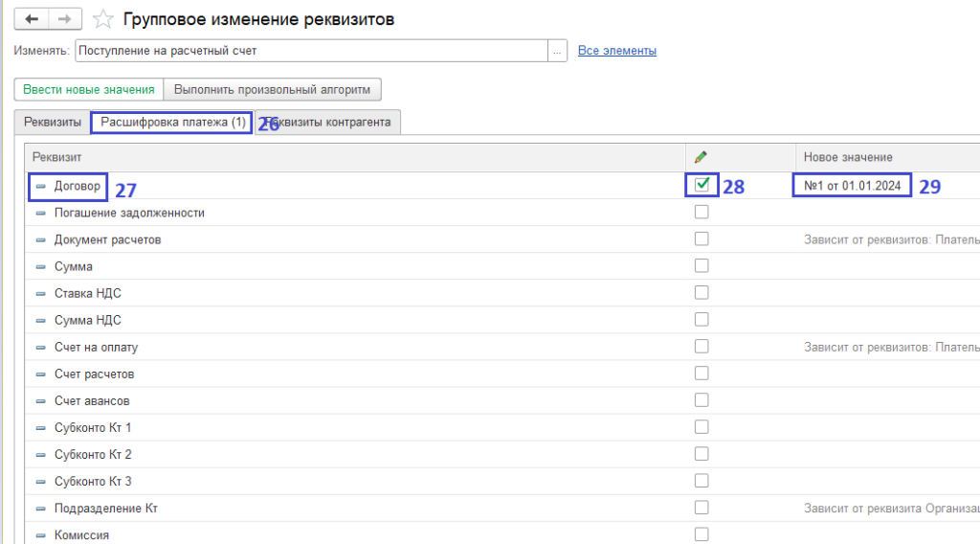Screen dimensions: 980x544
Task: Select the Реквизиты контрагента tab
Action: point(330,123)
